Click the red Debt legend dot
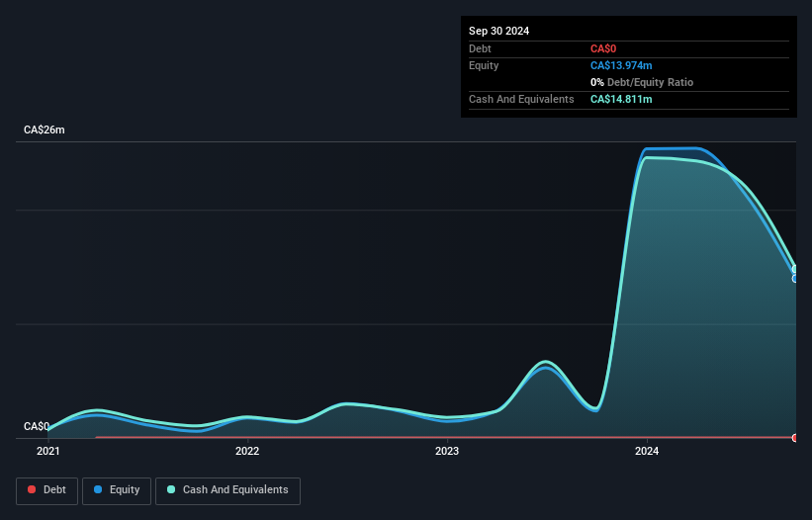The height and width of the screenshot is (520, 812). (x=32, y=489)
